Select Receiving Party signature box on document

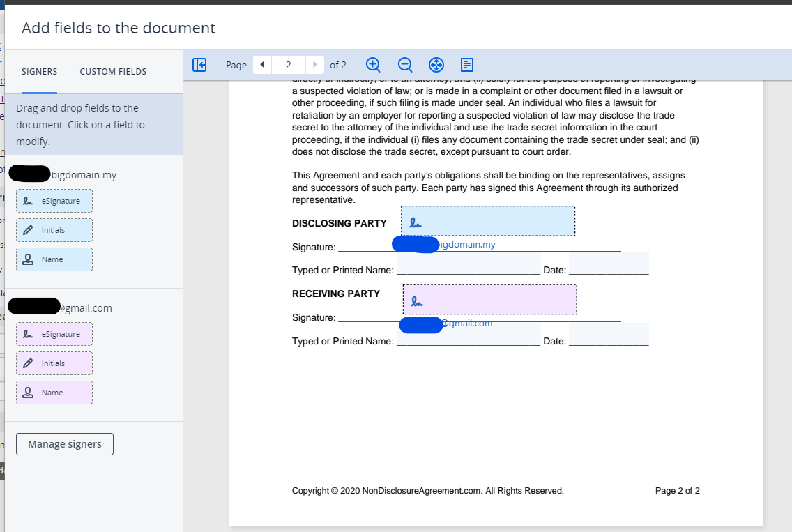[x=489, y=299]
